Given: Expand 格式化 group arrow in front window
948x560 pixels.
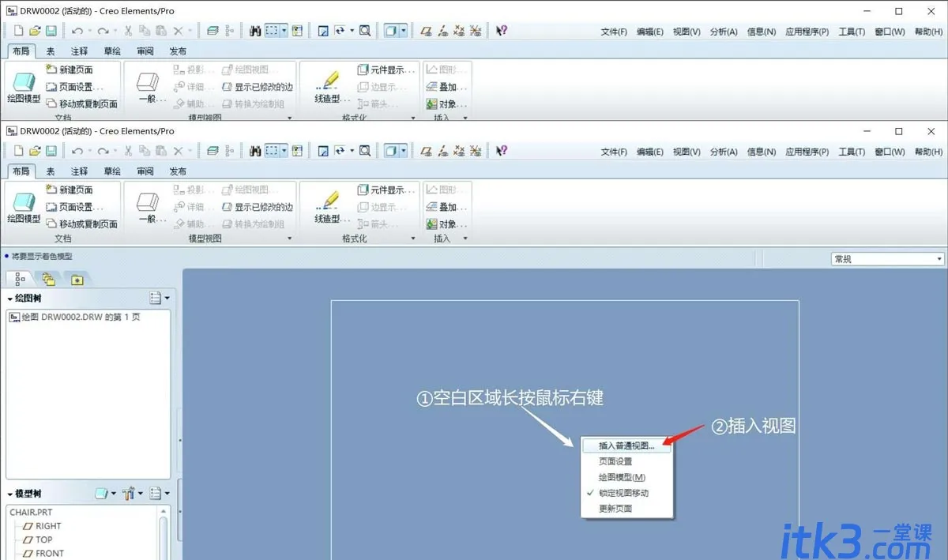Looking at the screenshot, I should coord(413,239).
